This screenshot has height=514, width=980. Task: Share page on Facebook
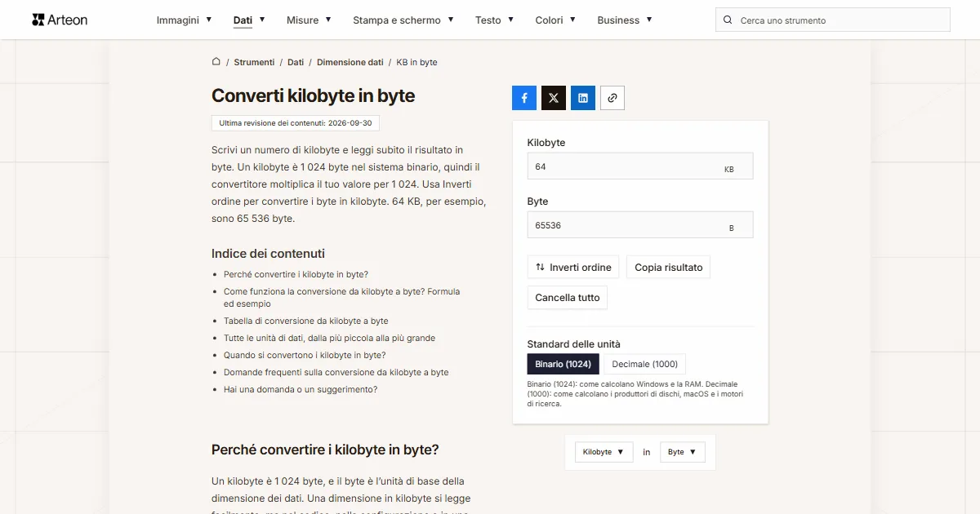click(x=524, y=98)
